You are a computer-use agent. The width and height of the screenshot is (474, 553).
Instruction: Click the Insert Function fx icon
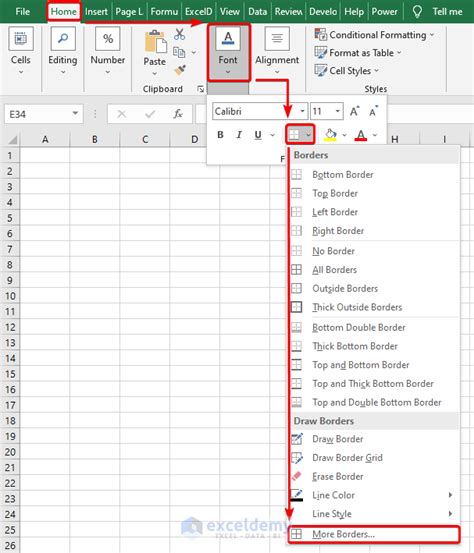click(178, 114)
